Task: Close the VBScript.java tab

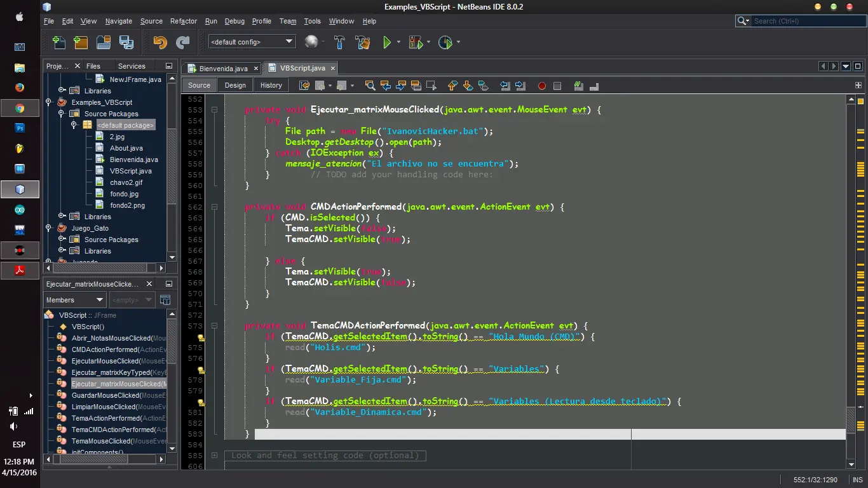Action: click(x=332, y=68)
